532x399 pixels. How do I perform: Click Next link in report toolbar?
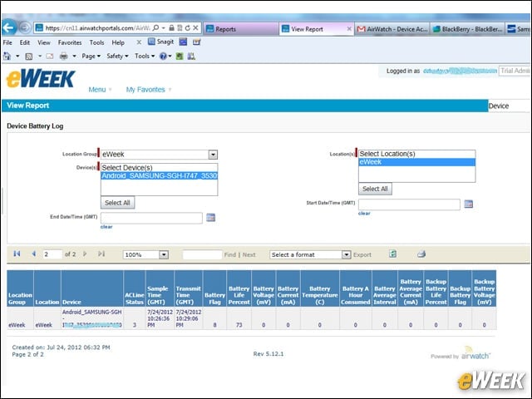249,255
